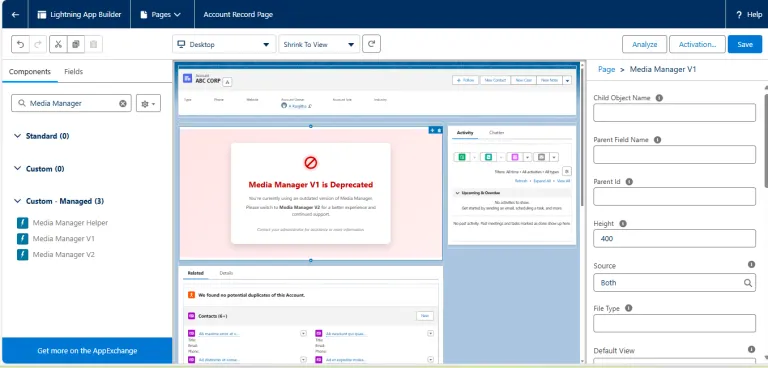
Task: Click the orange duplicates alert icon
Action: (192, 295)
